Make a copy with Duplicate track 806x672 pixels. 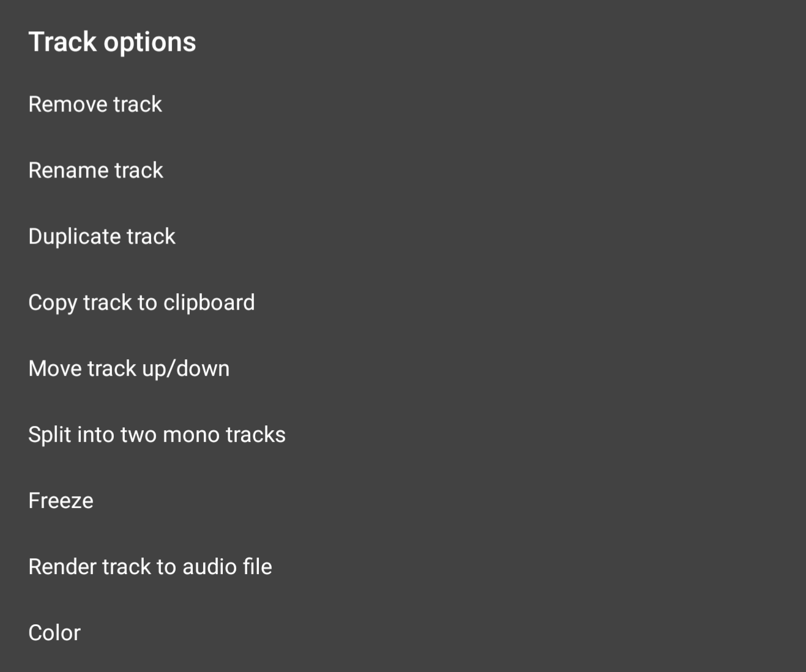[102, 236]
